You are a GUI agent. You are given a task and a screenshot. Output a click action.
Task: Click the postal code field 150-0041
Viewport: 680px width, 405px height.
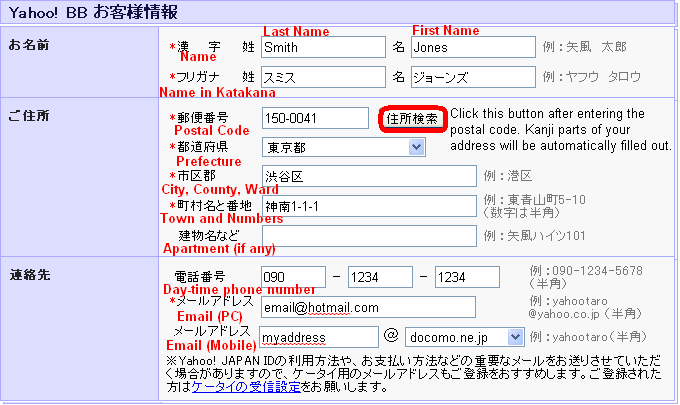315,118
